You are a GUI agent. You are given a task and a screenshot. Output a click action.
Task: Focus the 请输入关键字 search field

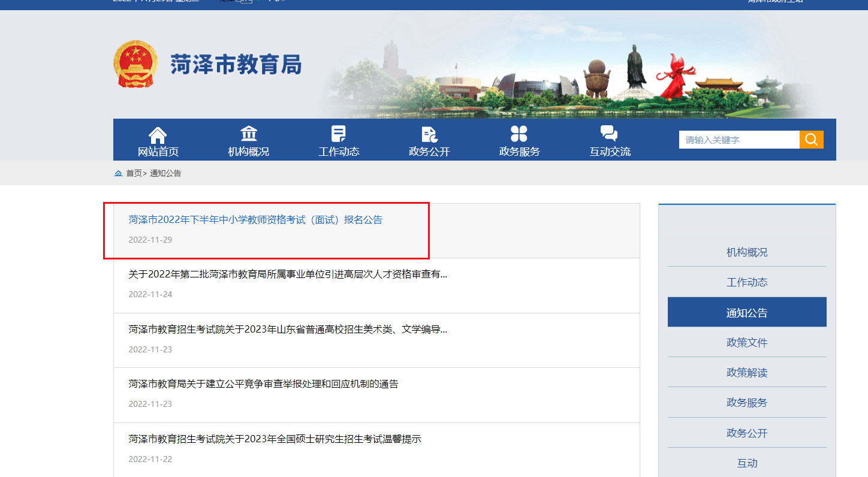(x=739, y=140)
